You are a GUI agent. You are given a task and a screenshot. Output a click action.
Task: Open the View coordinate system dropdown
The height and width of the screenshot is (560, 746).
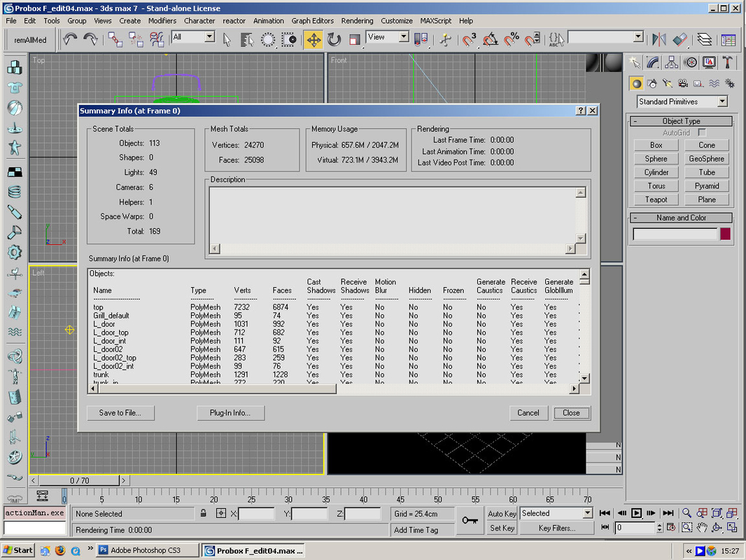404,37
